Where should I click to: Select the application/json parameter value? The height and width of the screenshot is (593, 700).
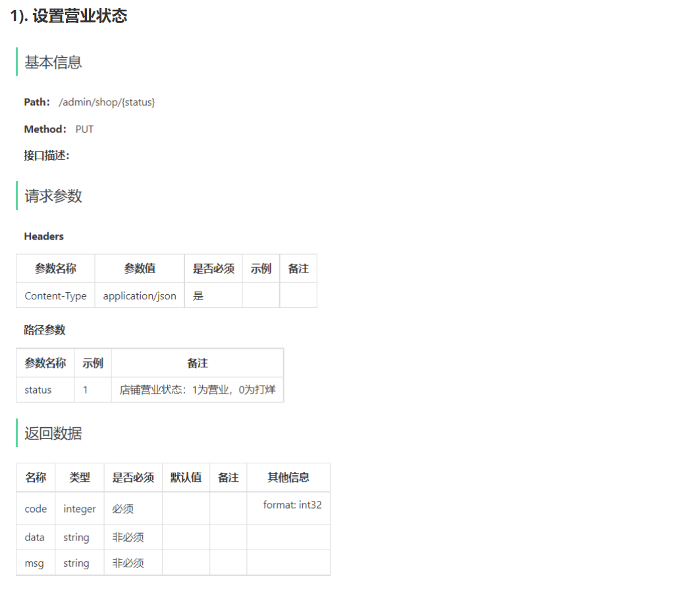click(x=139, y=296)
